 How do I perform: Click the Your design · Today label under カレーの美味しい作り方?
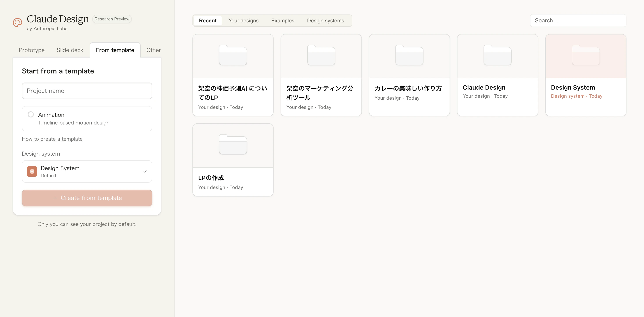(397, 98)
